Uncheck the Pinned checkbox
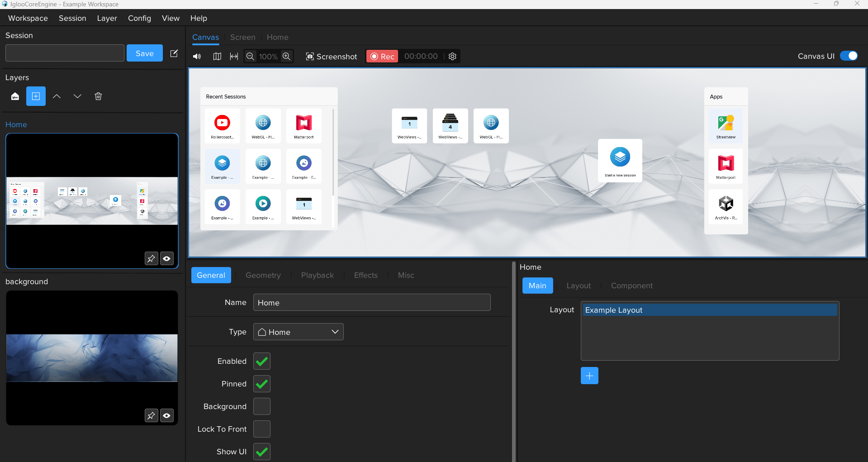 [261, 384]
